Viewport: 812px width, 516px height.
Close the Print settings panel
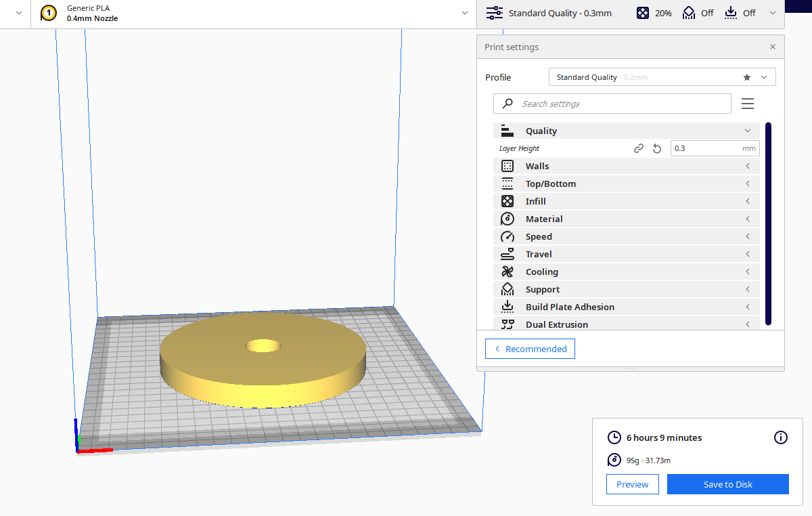pos(773,47)
